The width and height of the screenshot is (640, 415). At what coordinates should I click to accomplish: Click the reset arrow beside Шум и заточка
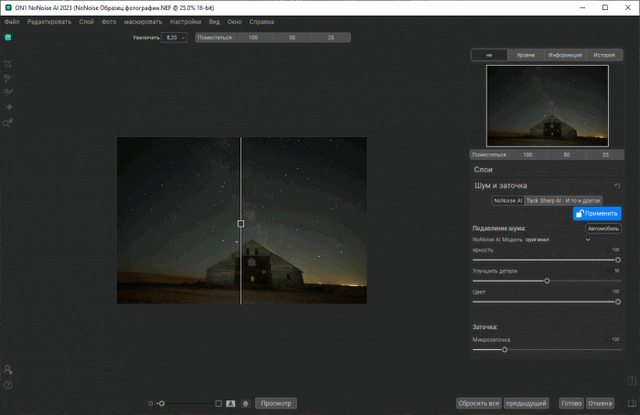click(616, 186)
